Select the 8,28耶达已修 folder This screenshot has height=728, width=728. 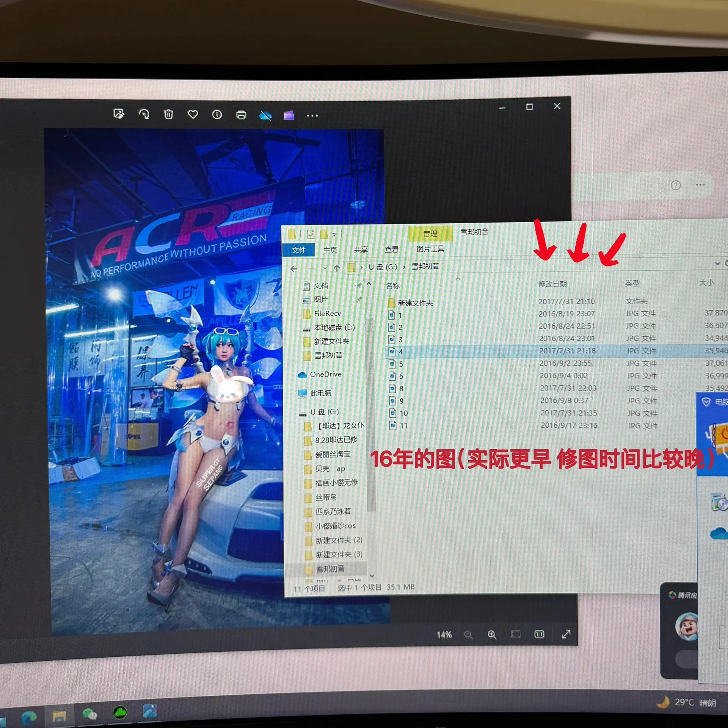pos(336,440)
